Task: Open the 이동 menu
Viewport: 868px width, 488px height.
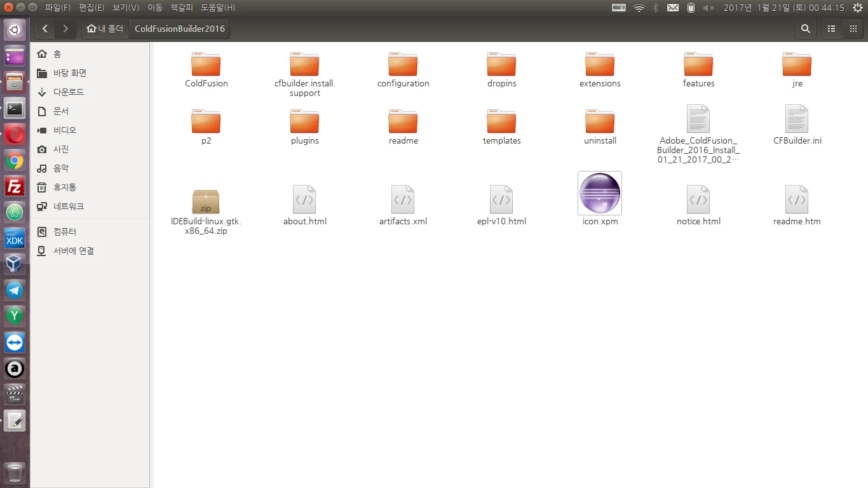Action: pos(155,8)
